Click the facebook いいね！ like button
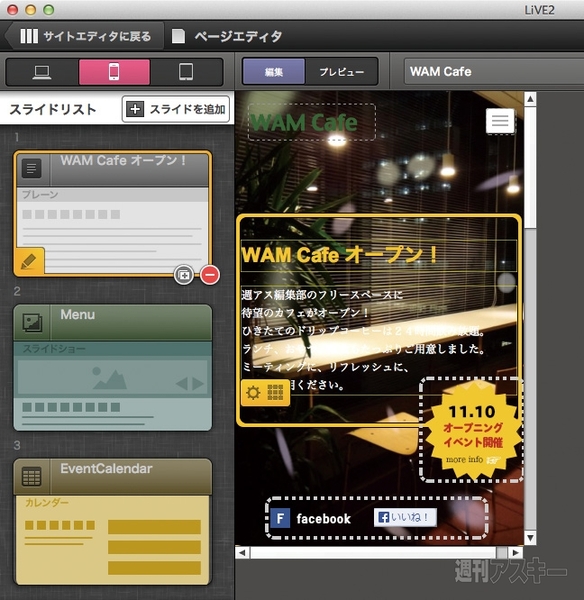584x600 pixels. tap(405, 518)
